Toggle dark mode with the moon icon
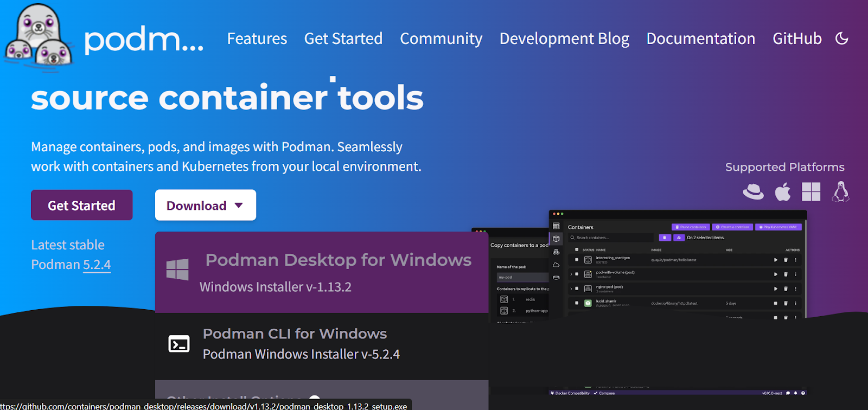The height and width of the screenshot is (410, 868). pos(841,39)
